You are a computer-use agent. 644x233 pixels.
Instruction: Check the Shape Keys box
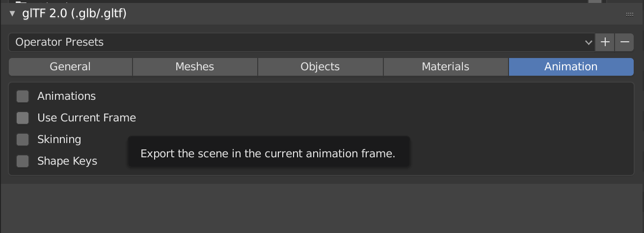coord(23,161)
